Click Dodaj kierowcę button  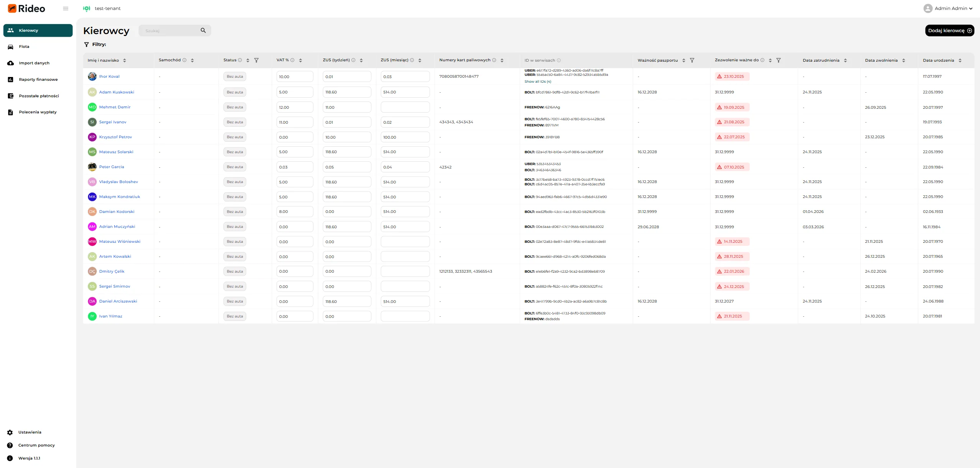[x=950, y=31]
